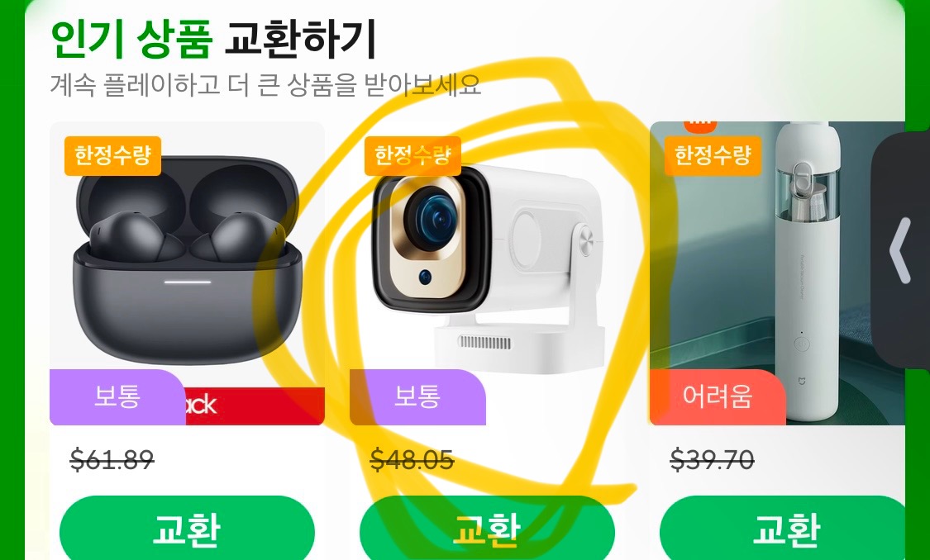Tap the 한정수량 badge on the earbuds
The height and width of the screenshot is (560, 930).
tap(112, 156)
